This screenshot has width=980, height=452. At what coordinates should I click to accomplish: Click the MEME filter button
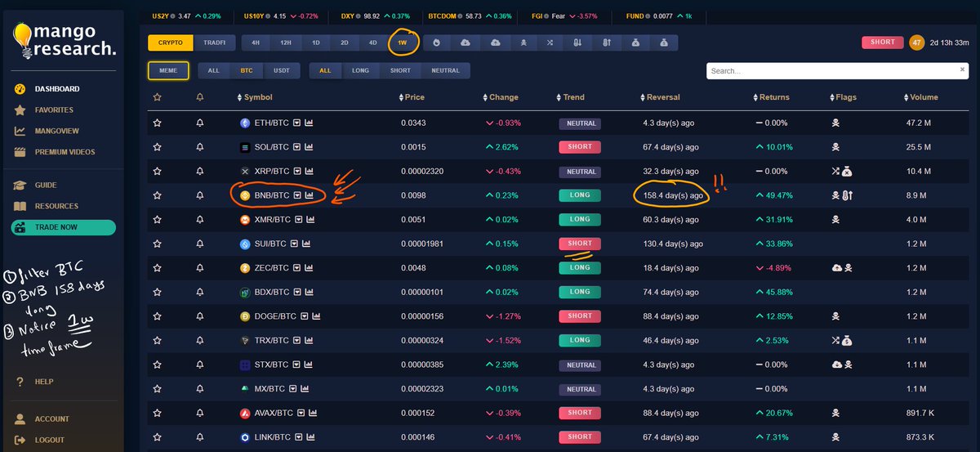tap(168, 71)
